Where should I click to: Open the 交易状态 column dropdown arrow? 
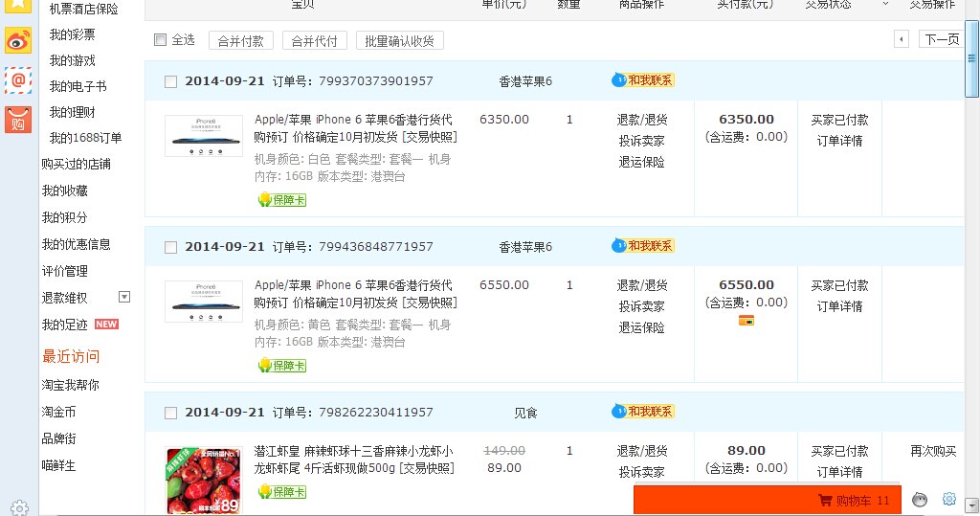pyautogui.click(x=885, y=5)
